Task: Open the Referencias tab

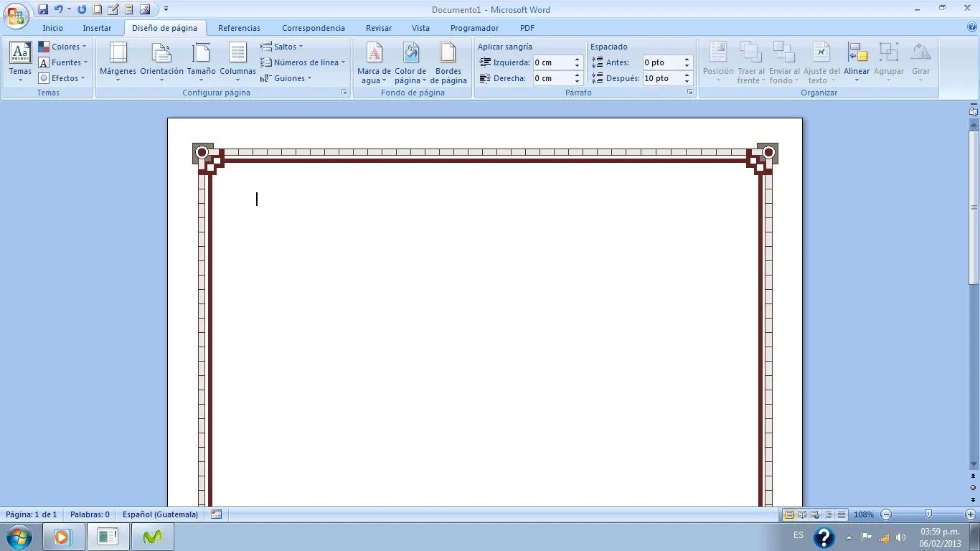Action: (239, 28)
